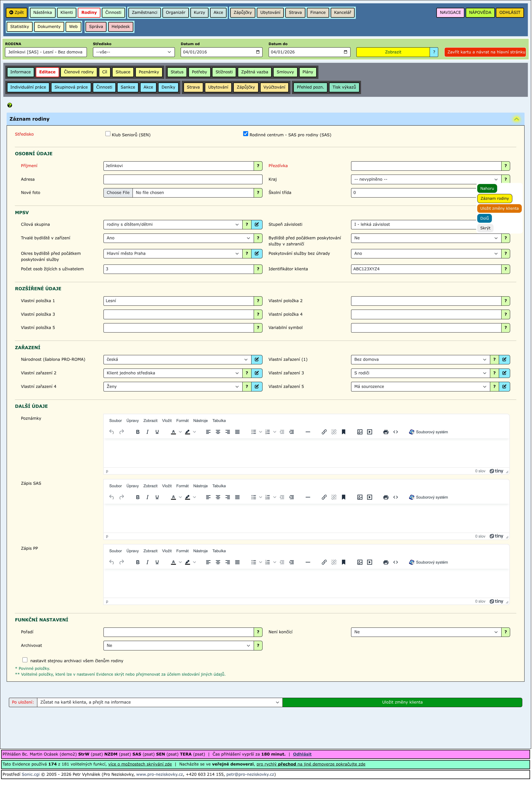Check the Klub Seniorů (SEN) checkbox
The height and width of the screenshot is (786, 532).
(x=108, y=134)
